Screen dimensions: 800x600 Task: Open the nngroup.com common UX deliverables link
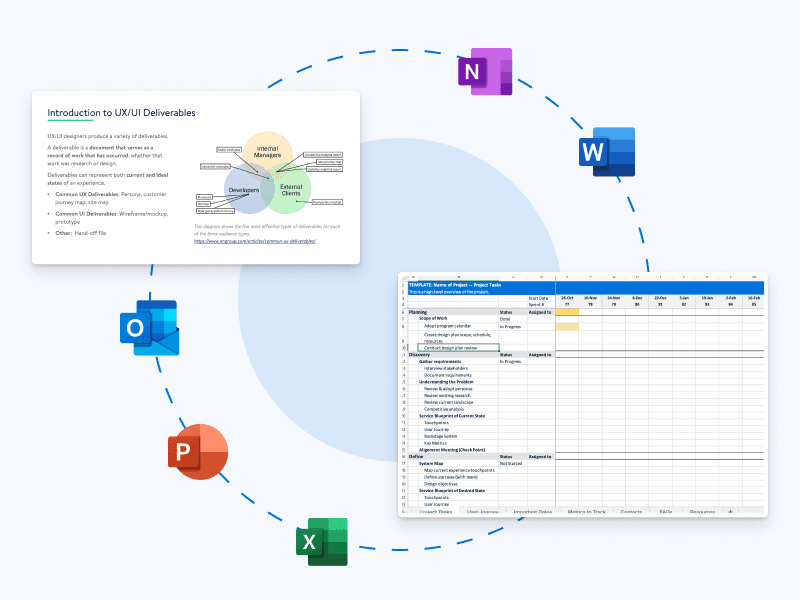click(255, 241)
